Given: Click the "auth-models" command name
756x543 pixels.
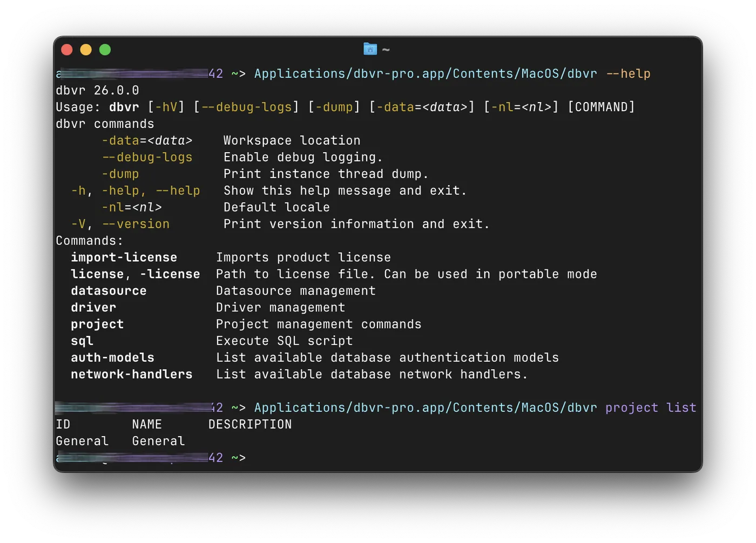Looking at the screenshot, I should [x=112, y=358].
